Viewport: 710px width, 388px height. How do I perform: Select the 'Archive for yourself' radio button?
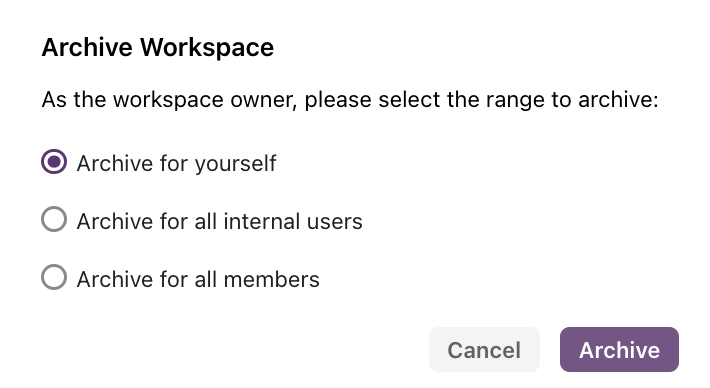54,162
